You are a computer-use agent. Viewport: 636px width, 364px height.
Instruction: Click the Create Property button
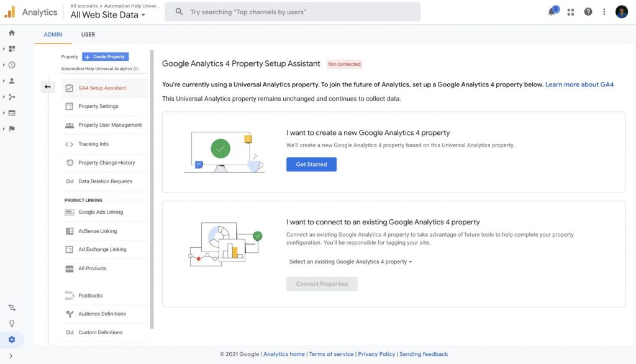point(106,57)
